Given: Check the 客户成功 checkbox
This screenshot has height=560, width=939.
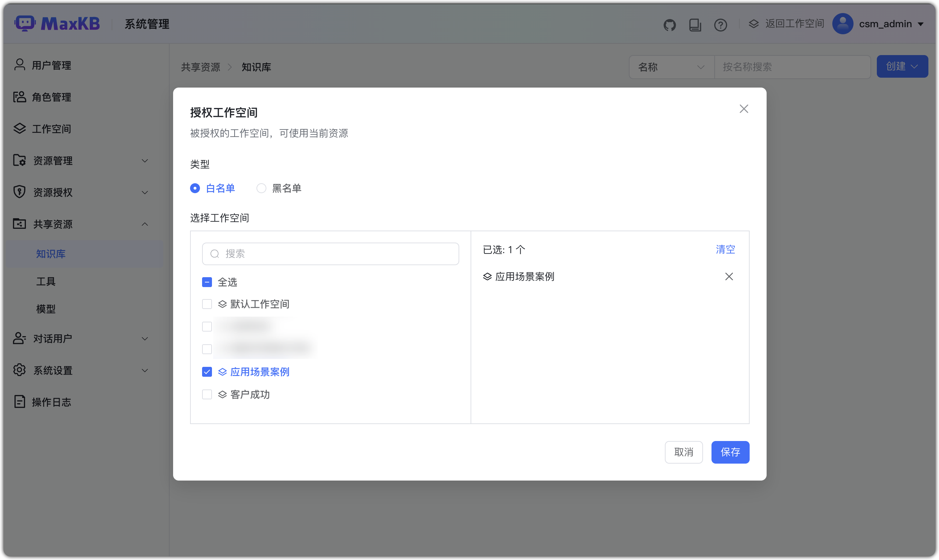Looking at the screenshot, I should click(207, 395).
